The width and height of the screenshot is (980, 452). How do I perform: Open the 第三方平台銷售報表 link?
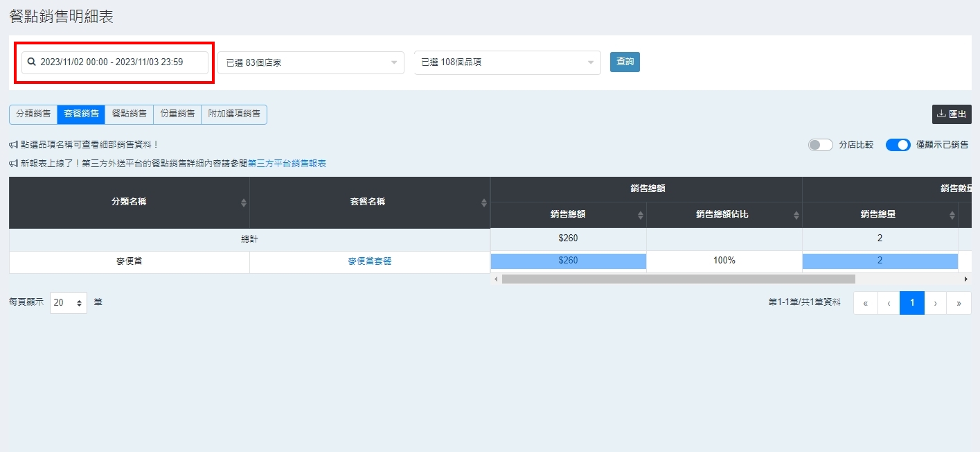287,164
